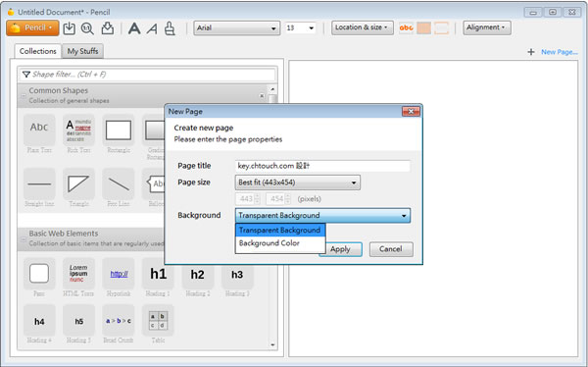Screen dimensions: 588x367
Task: Open the Location & size dropdown
Action: coord(363,27)
